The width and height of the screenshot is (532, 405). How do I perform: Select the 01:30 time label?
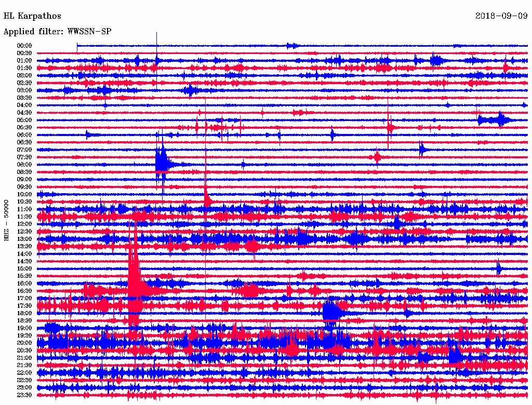pos(24,68)
